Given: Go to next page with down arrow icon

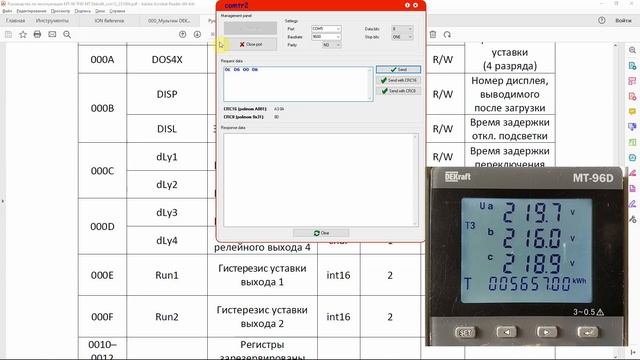Looking at the screenshot, I should tap(197, 35).
